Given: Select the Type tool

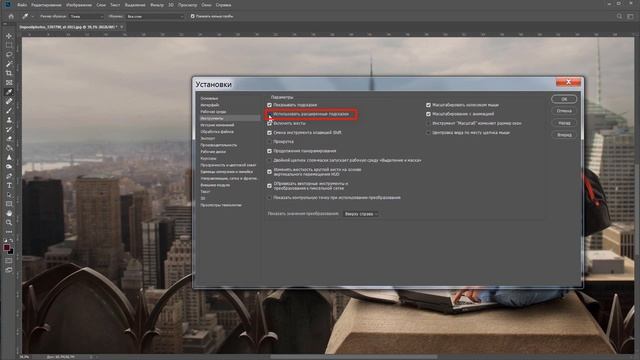Looking at the screenshot, I should (x=9, y=185).
